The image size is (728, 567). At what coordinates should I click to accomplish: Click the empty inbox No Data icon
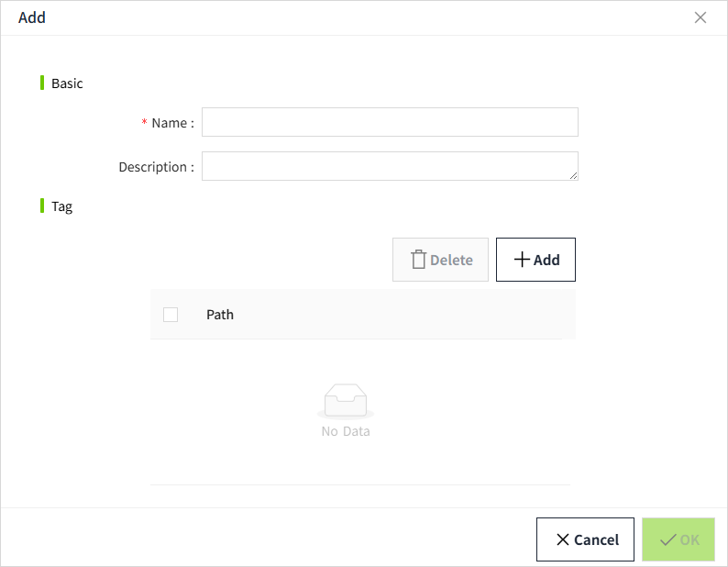(346, 401)
